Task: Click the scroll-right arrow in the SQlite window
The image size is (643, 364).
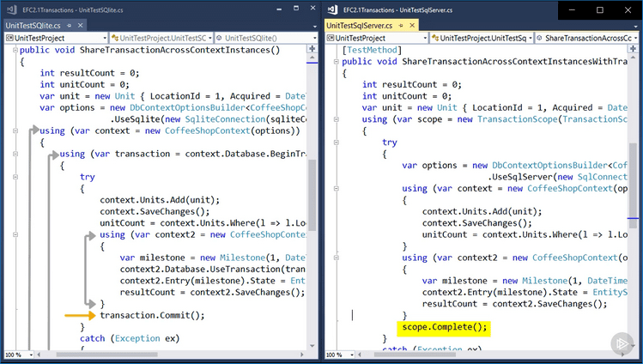Action: [x=302, y=355]
